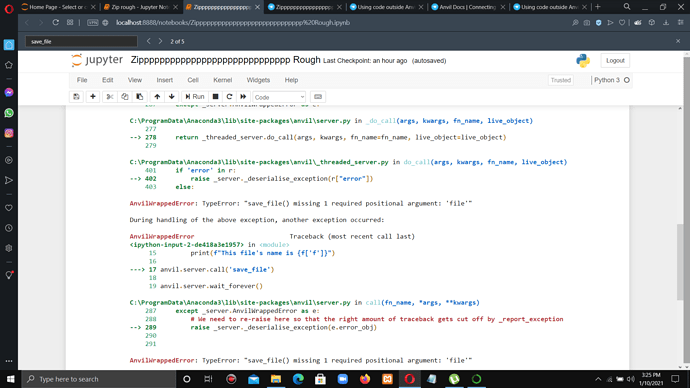The image size is (690, 388).
Task: Show hidden system tray icons
Action: coord(598,379)
